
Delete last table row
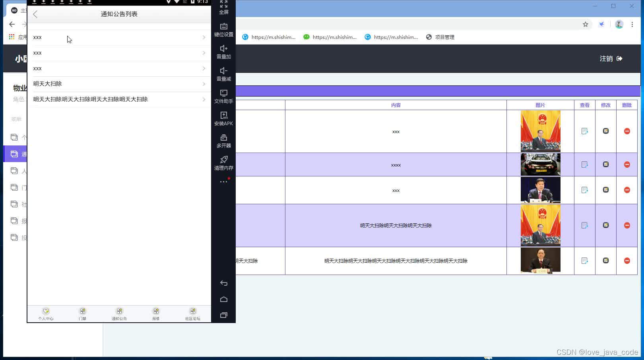(627, 261)
